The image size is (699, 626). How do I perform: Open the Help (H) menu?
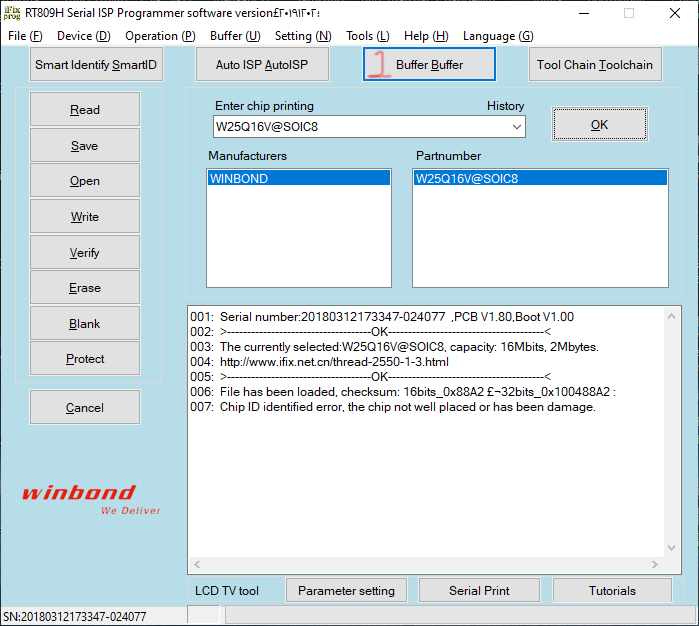(x=426, y=36)
